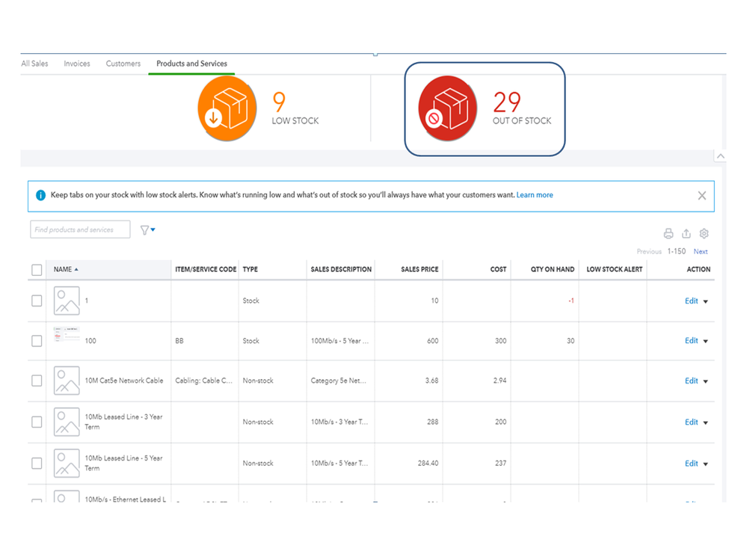Click the image placeholder for 10Mb Leased Line - 3 Year Term
Image resolution: width=747 pixels, height=560 pixels.
[x=67, y=422]
